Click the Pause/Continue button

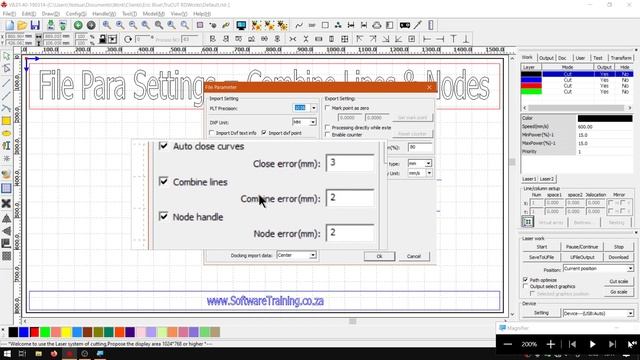[x=582, y=247]
